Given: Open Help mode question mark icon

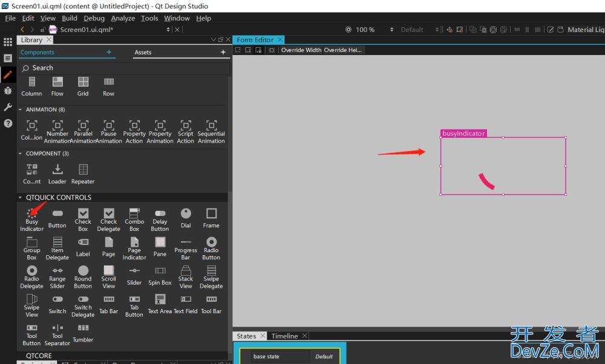Looking at the screenshot, I should tap(8, 123).
